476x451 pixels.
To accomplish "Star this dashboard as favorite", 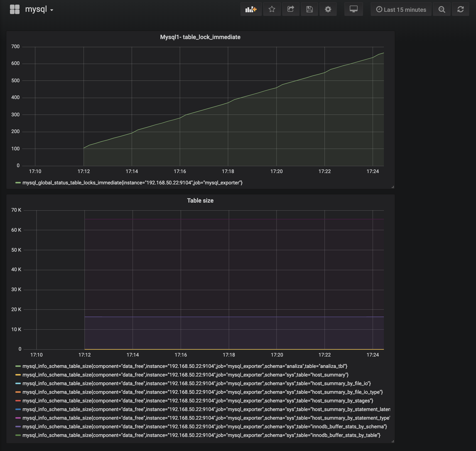I will (272, 9).
